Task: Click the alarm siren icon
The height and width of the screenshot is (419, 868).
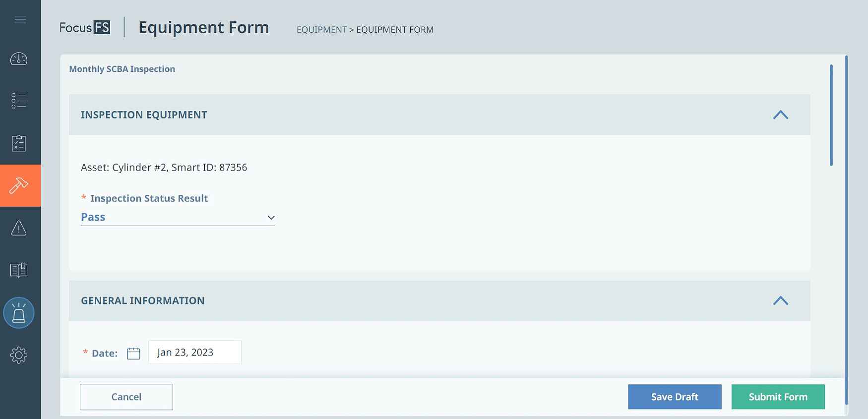Action: click(19, 313)
